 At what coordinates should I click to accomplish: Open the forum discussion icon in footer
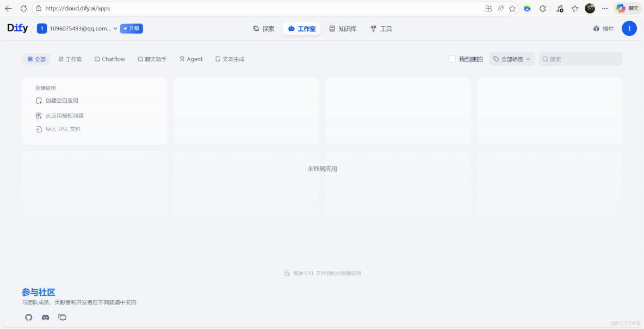62,317
